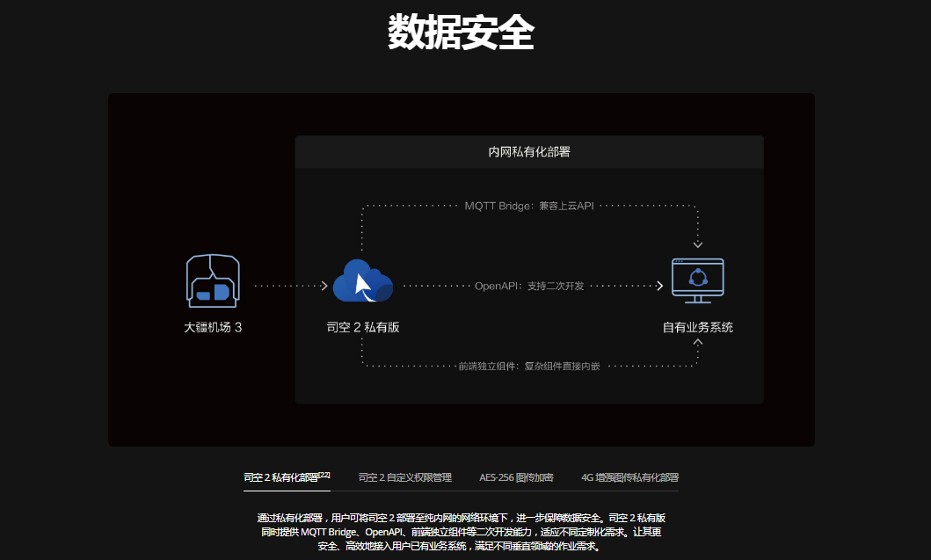931x560 pixels.
Task: Click the up arrow below 自有业务系统 label
Action: [x=698, y=342]
